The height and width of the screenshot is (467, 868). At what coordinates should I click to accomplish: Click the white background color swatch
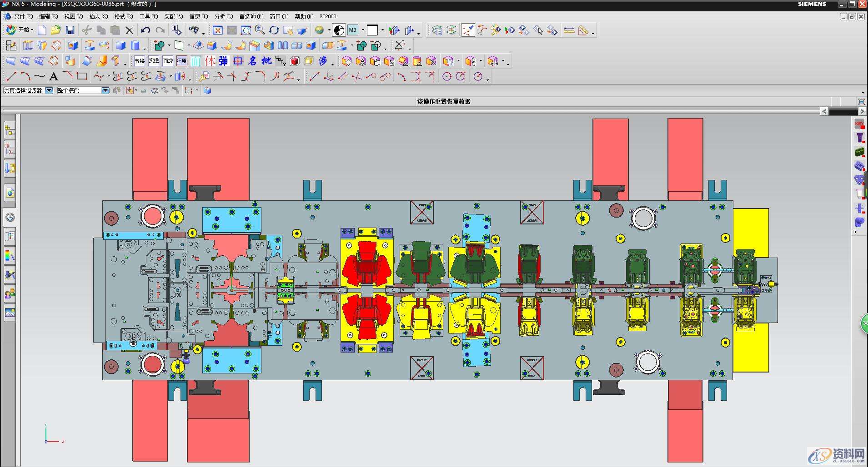click(372, 30)
